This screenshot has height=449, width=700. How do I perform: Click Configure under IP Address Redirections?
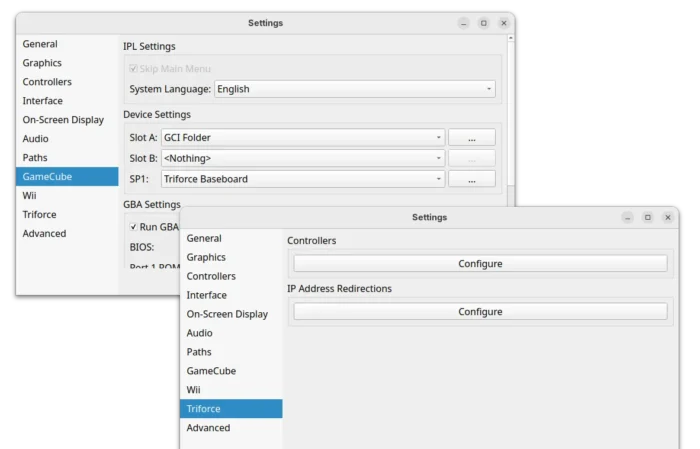(x=480, y=312)
